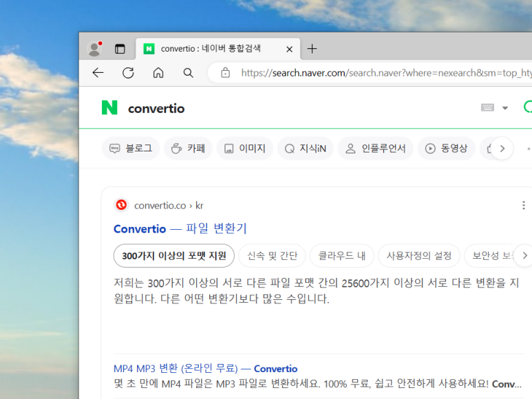Select the 클라우드 내 chip

click(342, 256)
